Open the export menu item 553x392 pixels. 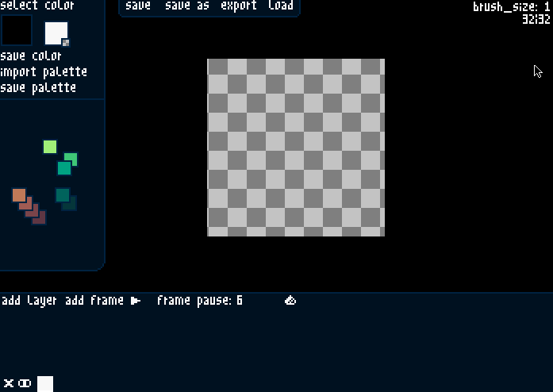coord(239,6)
